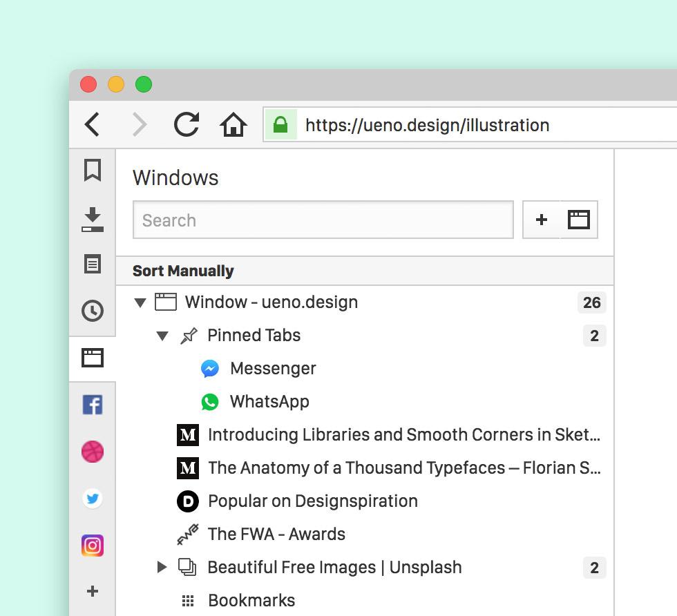677x616 pixels.
Task: Open The FWA - Awards tab
Action: pos(365,534)
